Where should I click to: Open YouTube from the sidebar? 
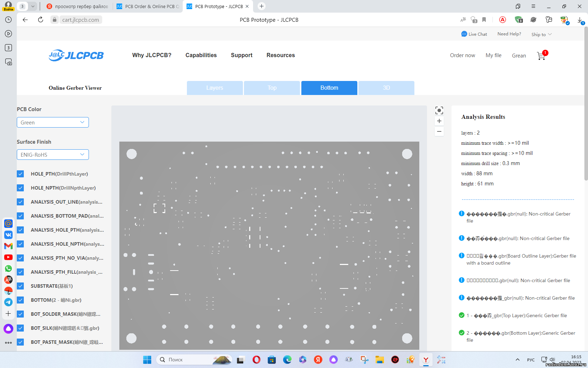[8, 257]
